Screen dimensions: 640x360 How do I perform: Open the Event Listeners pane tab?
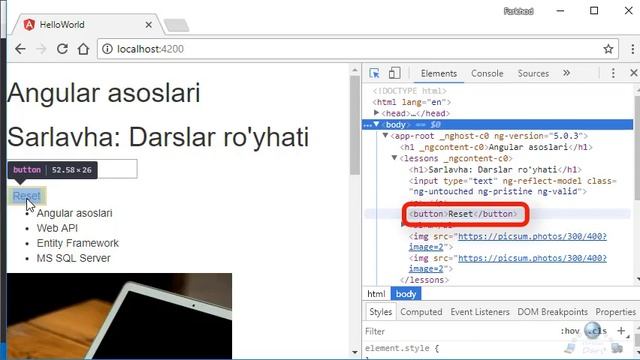point(480,312)
